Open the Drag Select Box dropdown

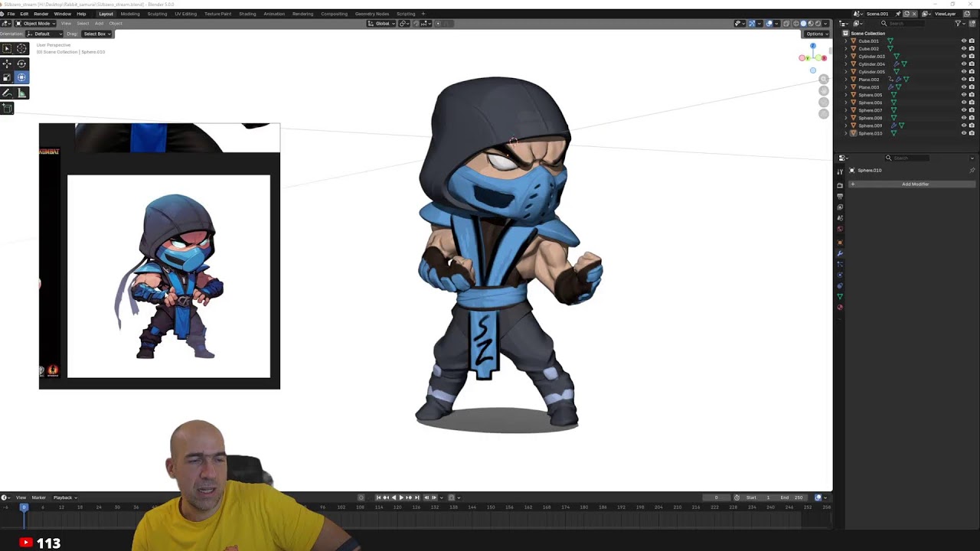[97, 34]
